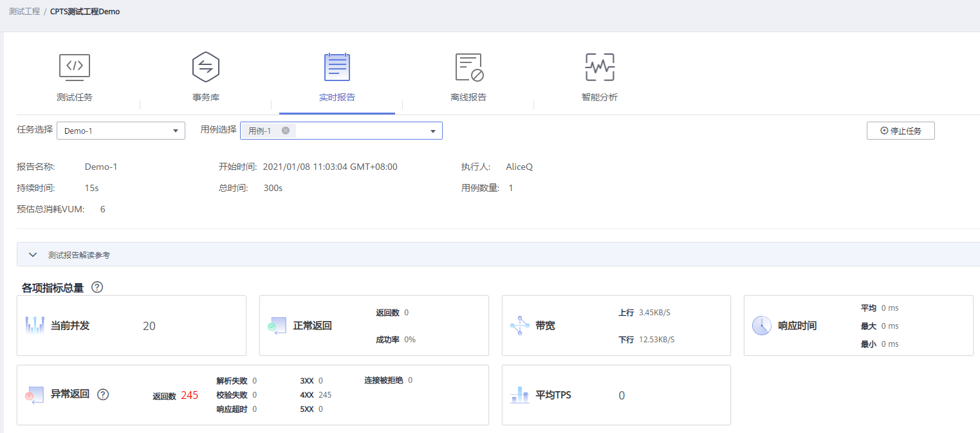Viewport: 980px width, 433px height.
Task: Click the 校验失败 label
Action: pyautogui.click(x=232, y=394)
